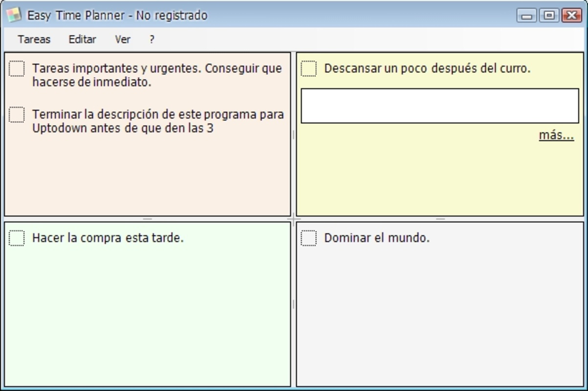Screen dimensions: 588x391
Task: Check the 'Tareas importantes y urgentes' task box
Action: point(17,69)
